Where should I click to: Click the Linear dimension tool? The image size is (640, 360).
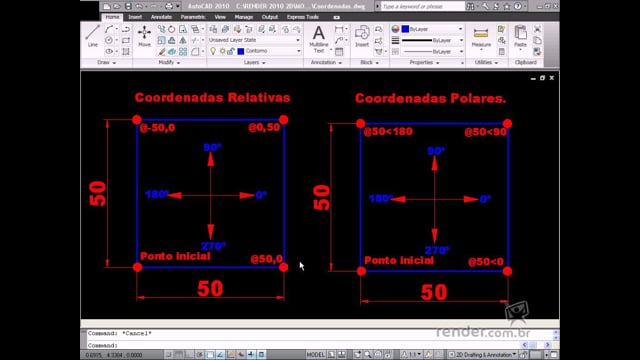339,29
